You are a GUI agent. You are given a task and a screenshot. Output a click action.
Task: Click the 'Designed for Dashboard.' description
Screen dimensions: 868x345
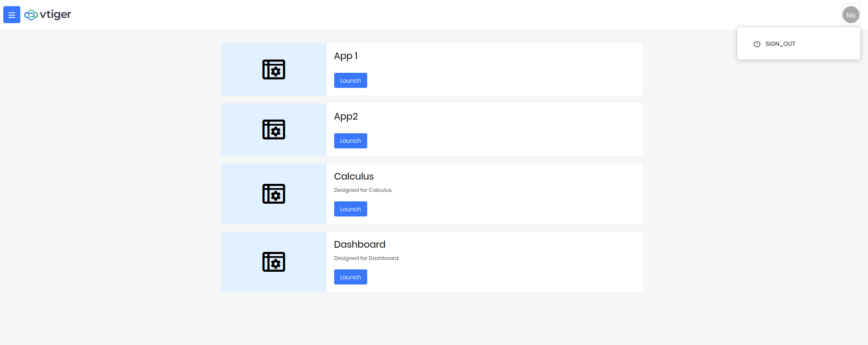367,258
